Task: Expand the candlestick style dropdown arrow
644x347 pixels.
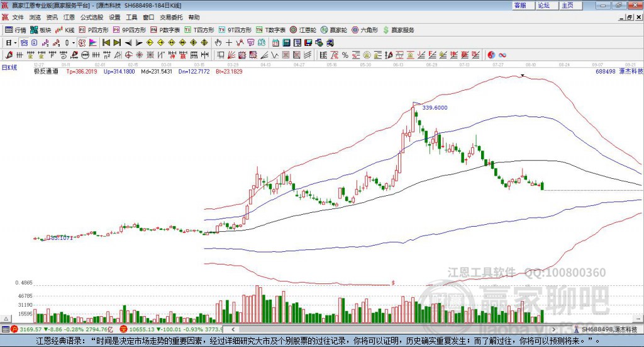Action: click(x=74, y=42)
